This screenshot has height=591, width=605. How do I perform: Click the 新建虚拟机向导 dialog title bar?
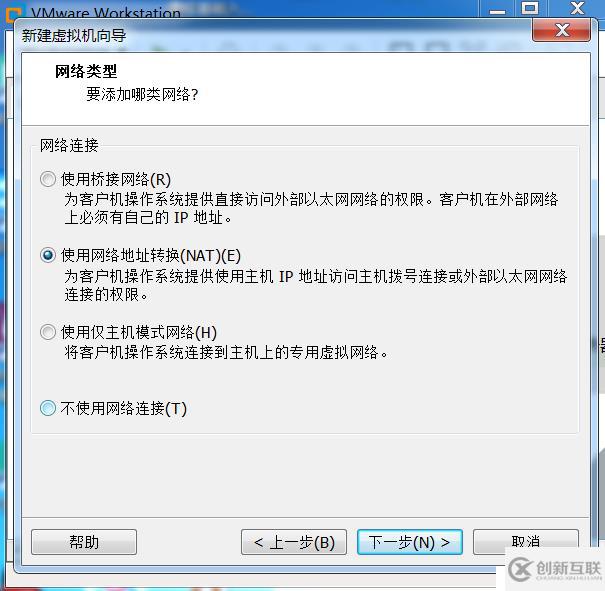pyautogui.click(x=270, y=36)
